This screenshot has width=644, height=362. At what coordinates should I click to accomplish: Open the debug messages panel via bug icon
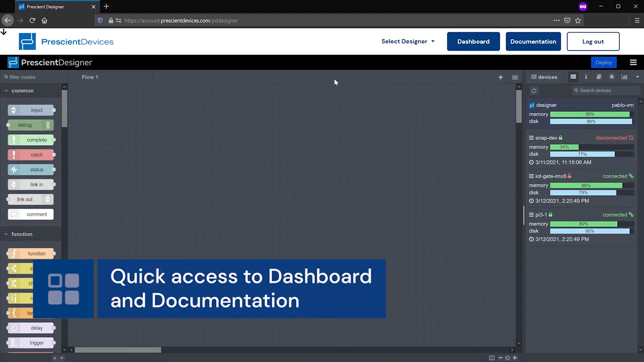[612, 77]
